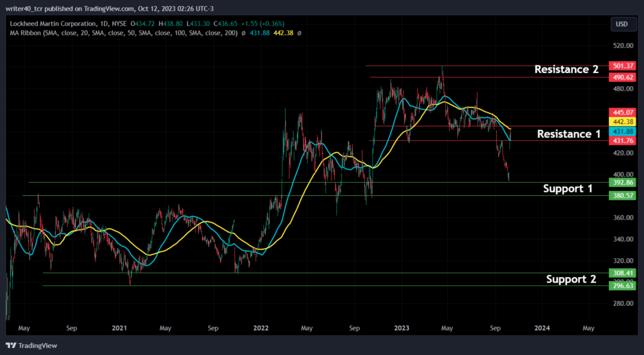Click the Support 2 annotation text
644x355 pixels.
(571, 279)
